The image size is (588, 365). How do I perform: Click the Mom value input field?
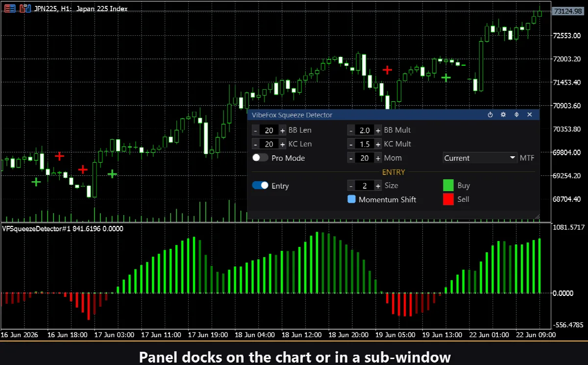tap(365, 158)
